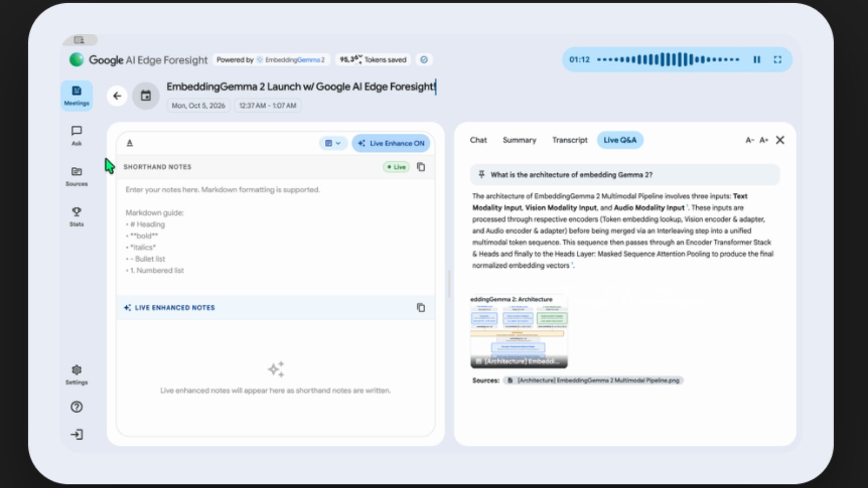
Task: Click the text formatting icon in notes toolbar
Action: pyautogui.click(x=130, y=143)
